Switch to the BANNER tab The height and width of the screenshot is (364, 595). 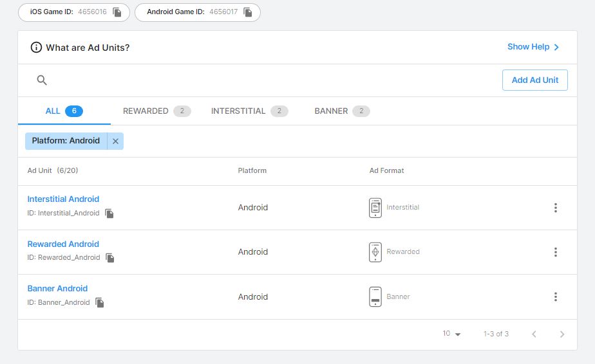click(x=341, y=111)
